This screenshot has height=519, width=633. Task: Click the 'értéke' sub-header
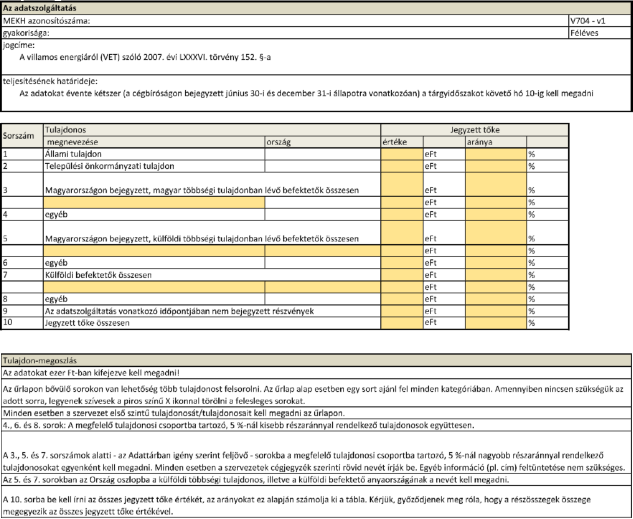(x=395, y=142)
